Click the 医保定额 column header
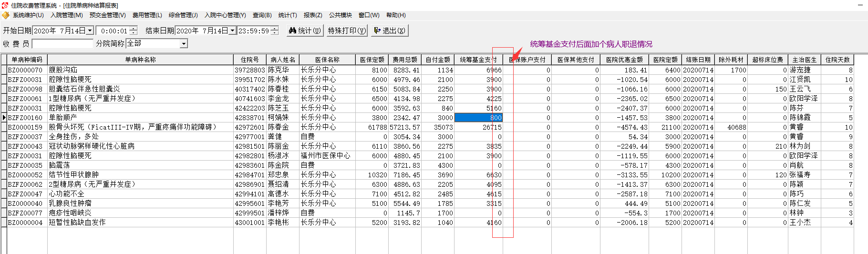The image size is (868, 254). pos(372,60)
